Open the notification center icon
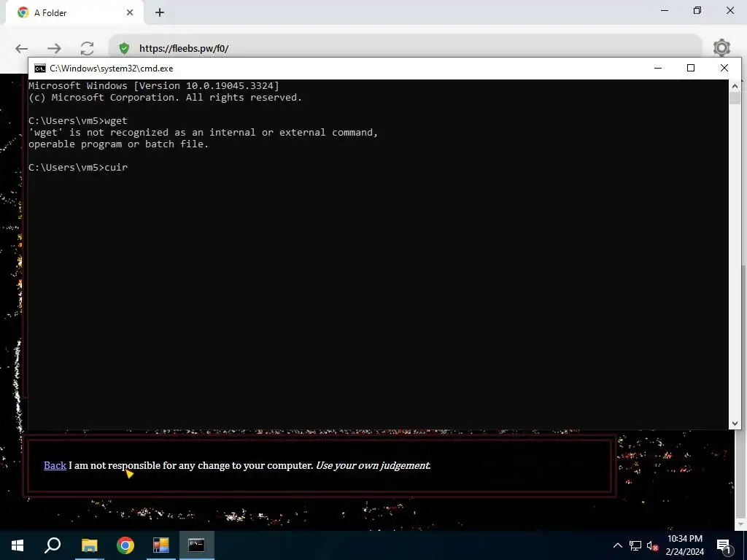This screenshot has width=747, height=560. [724, 546]
